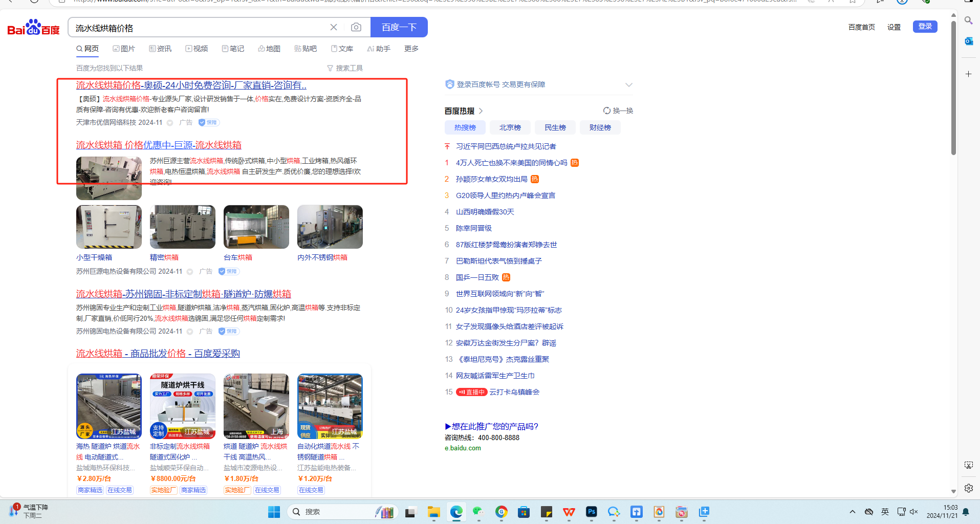Image resolution: width=980 pixels, height=524 pixels.
Task: Click the Windows Start button
Action: [274, 512]
